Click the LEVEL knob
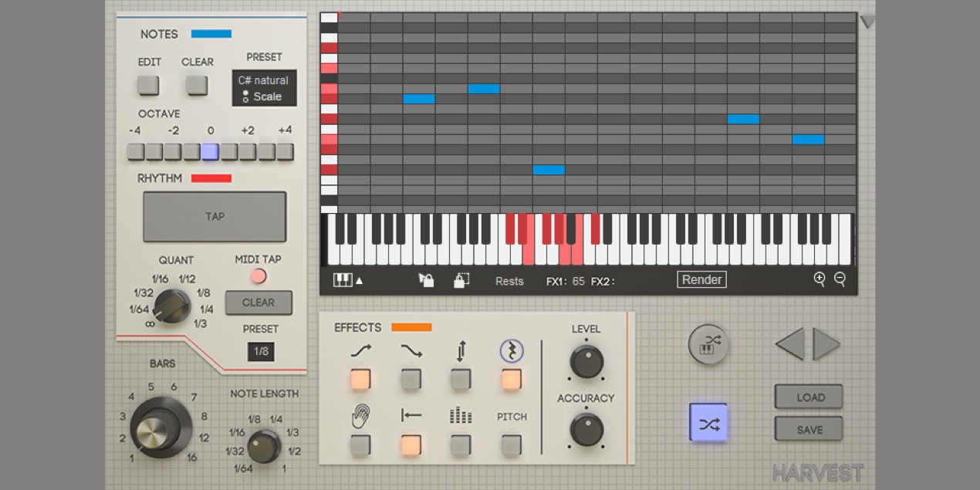Viewport: 980px width, 490px height. pos(586,361)
